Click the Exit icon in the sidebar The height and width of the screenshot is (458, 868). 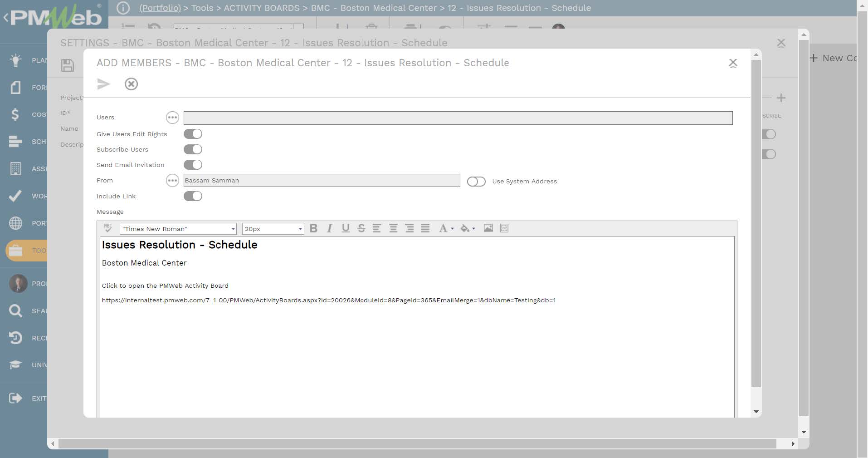pyautogui.click(x=15, y=398)
